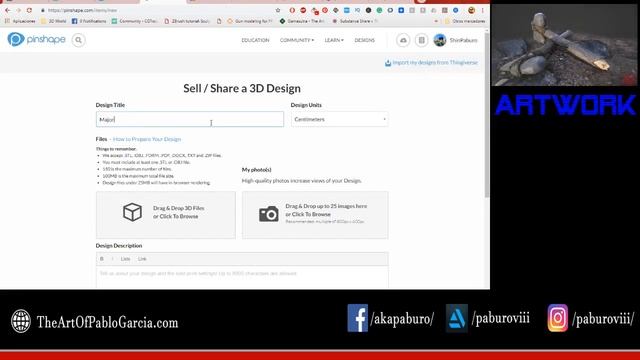
Task: Click the Pinshape logo
Action: [x=36, y=39]
